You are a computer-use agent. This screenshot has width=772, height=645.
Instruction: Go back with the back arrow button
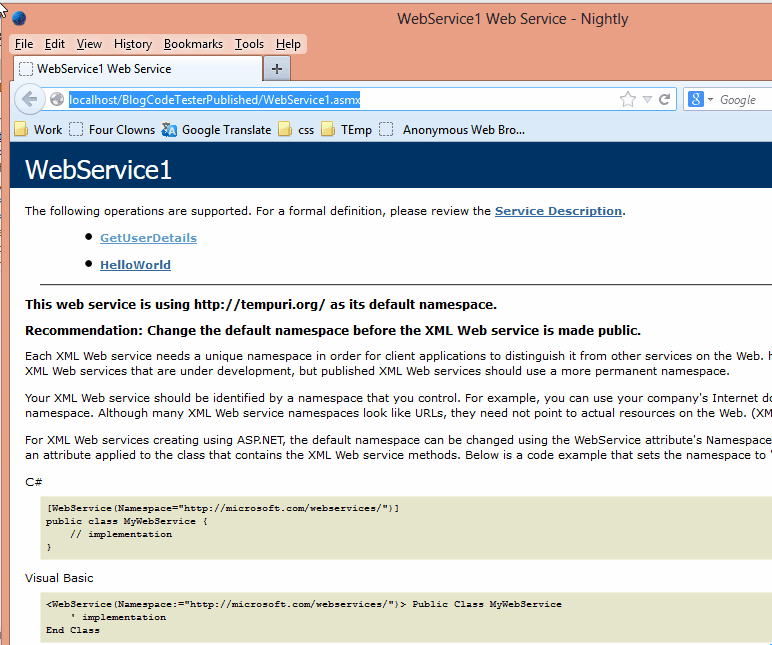30,99
